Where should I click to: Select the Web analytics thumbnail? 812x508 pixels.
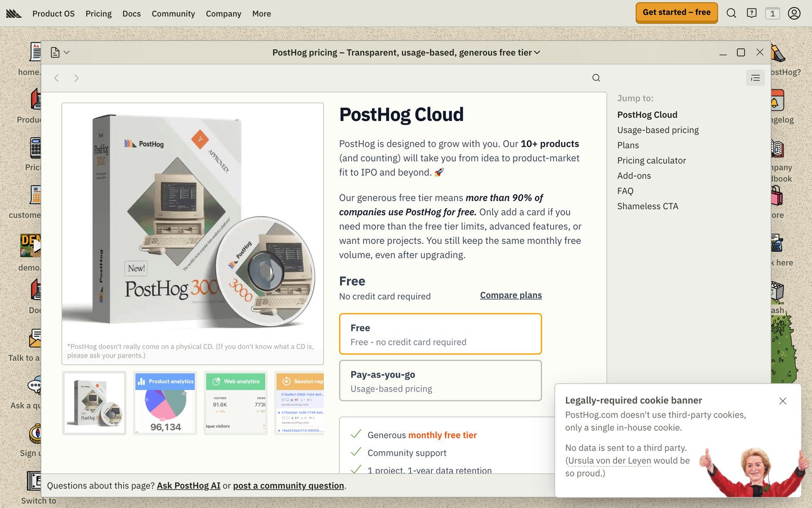pos(235,403)
